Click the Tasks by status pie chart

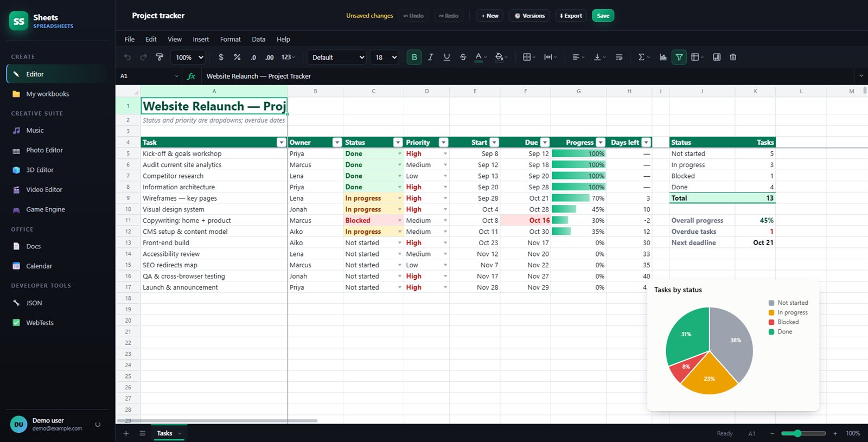(709, 350)
